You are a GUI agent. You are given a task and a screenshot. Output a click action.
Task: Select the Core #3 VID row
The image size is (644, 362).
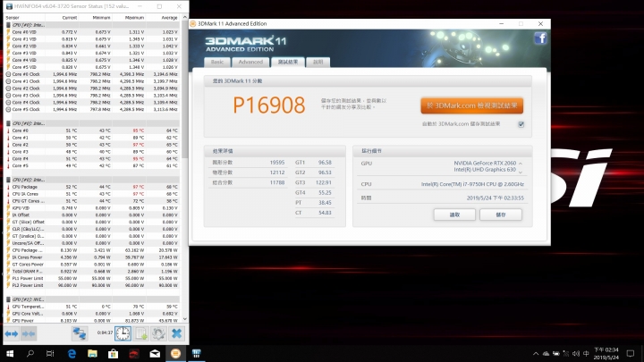coord(92,53)
